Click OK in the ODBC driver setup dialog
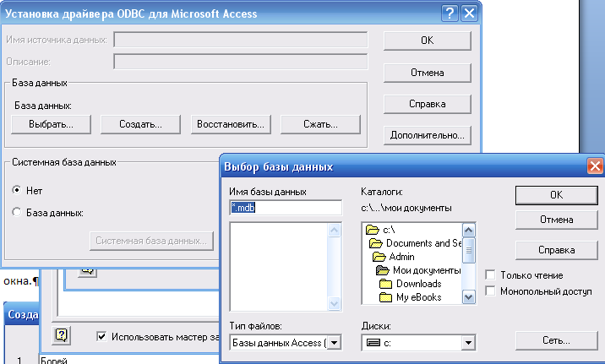 pos(427,41)
